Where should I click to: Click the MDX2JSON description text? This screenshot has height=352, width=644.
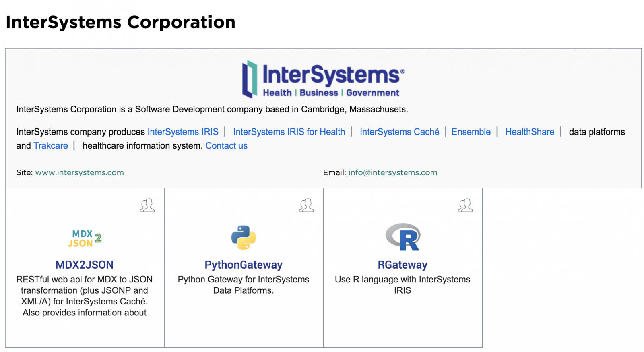point(85,296)
